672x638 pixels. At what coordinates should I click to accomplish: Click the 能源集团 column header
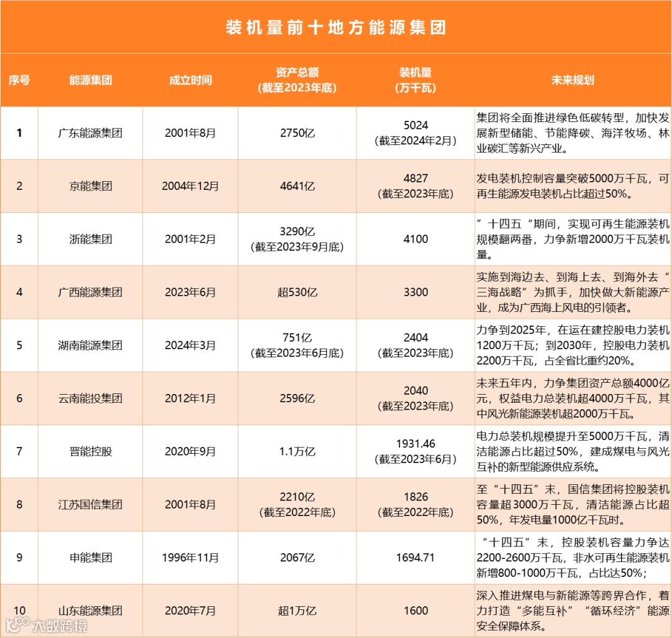[x=90, y=80]
